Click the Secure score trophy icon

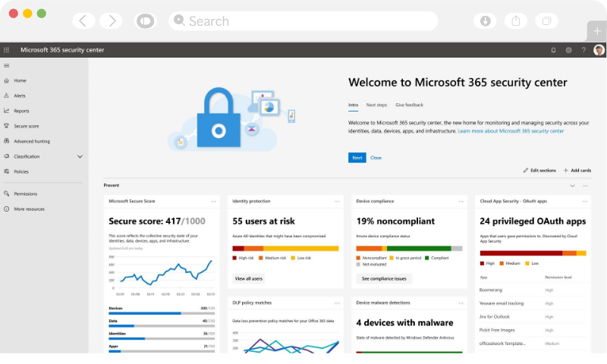[7, 126]
